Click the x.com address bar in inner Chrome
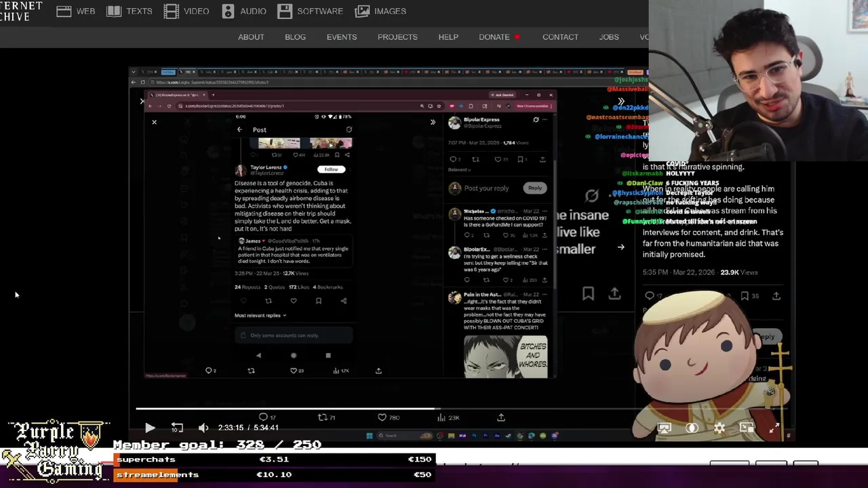 coord(298,106)
